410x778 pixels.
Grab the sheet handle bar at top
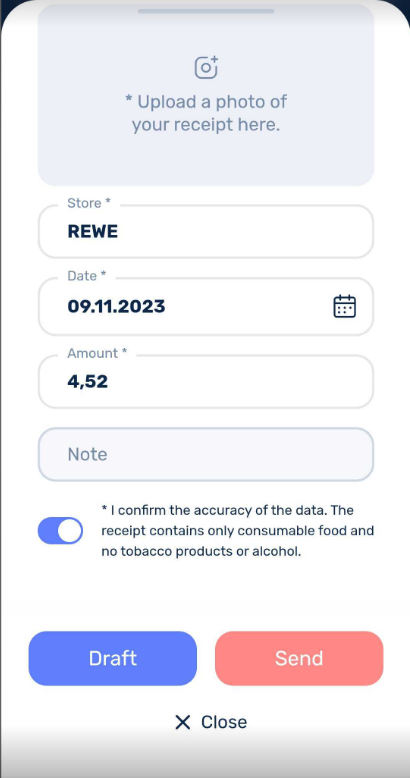tap(205, 11)
